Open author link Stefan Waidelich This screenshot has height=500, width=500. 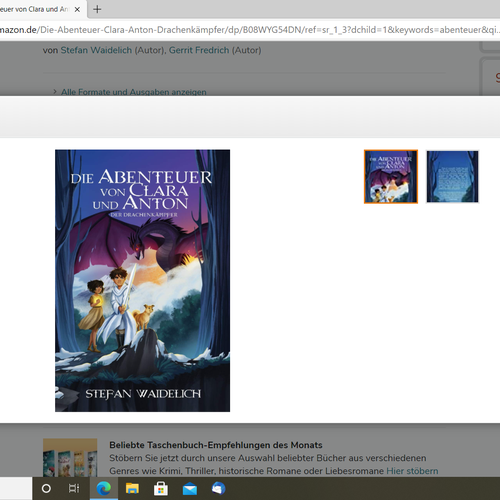(96, 50)
